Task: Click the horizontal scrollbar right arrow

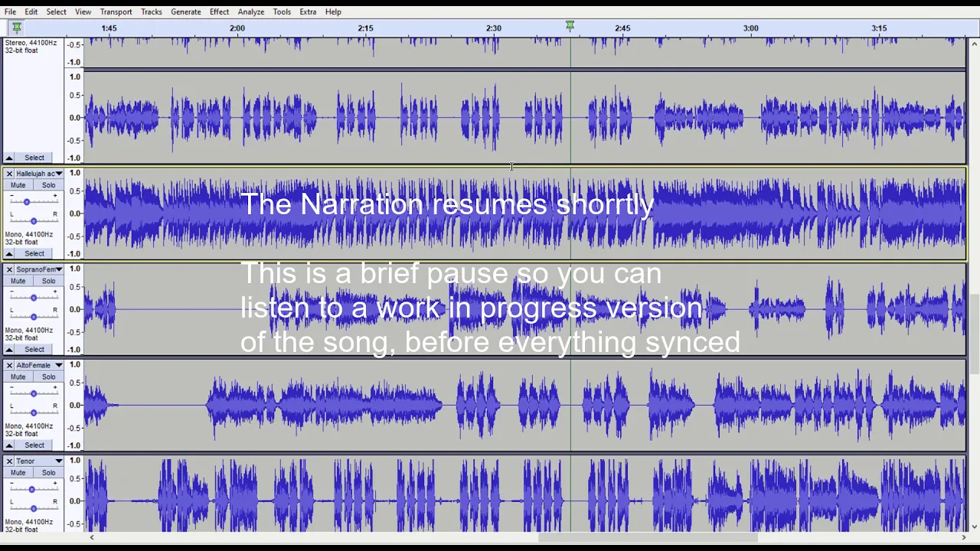Action: pos(964,537)
